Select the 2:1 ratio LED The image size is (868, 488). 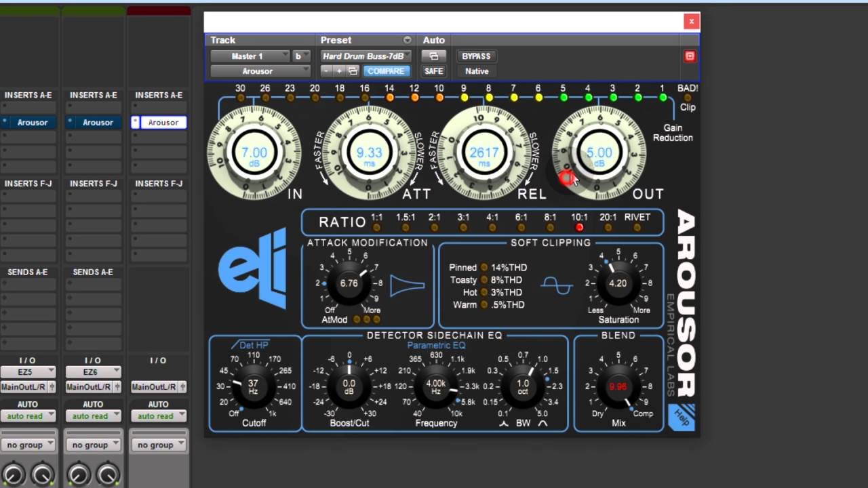coord(435,228)
